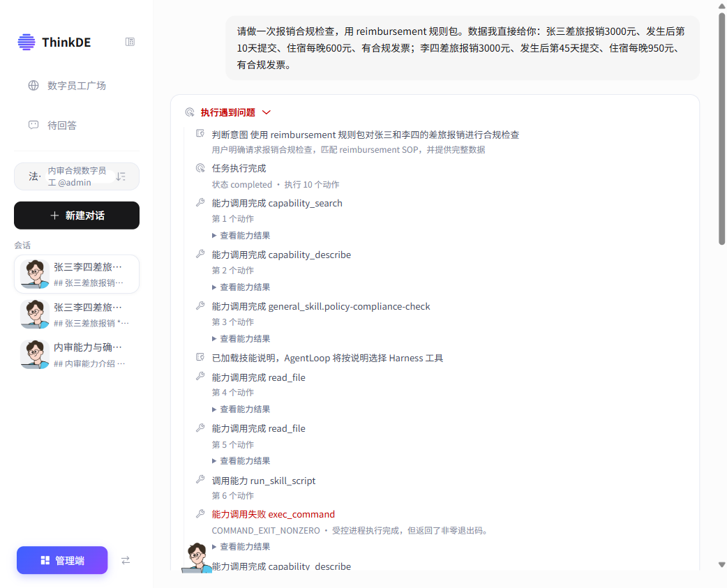The image size is (727, 588).
Task: Click icon beside 已加载技能说明 step
Action: coord(200,357)
